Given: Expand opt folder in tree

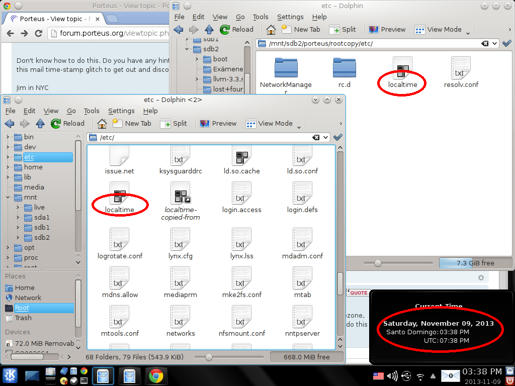Looking at the screenshot, I should (8, 248).
